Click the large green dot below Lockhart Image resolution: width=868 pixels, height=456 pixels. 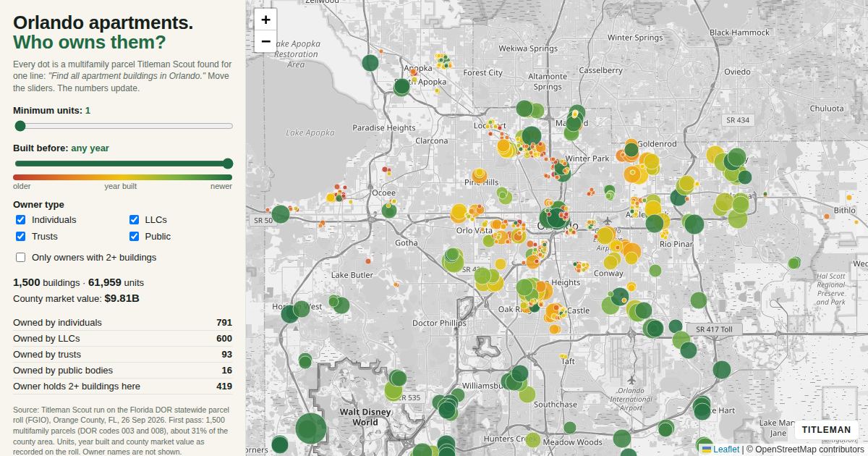tap(532, 135)
